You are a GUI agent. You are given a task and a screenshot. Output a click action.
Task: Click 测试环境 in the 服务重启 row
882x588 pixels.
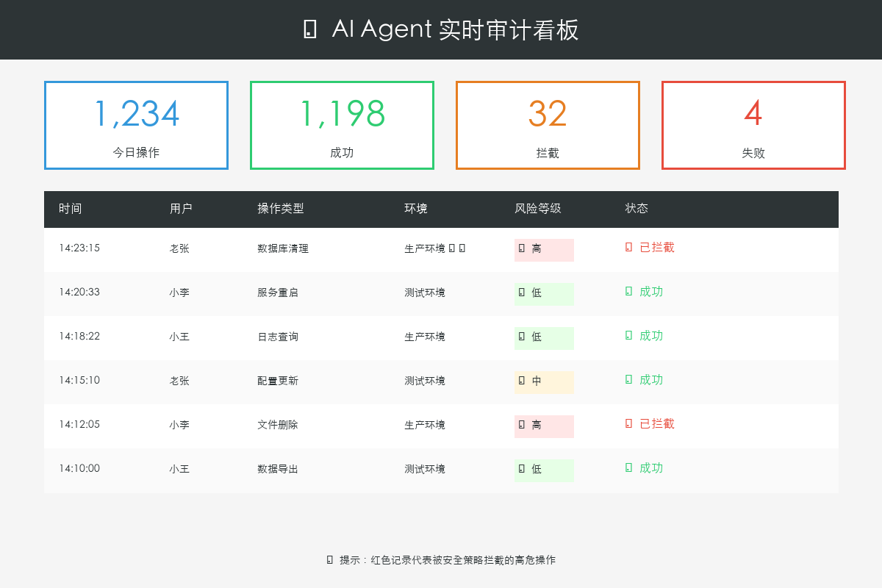[425, 293]
